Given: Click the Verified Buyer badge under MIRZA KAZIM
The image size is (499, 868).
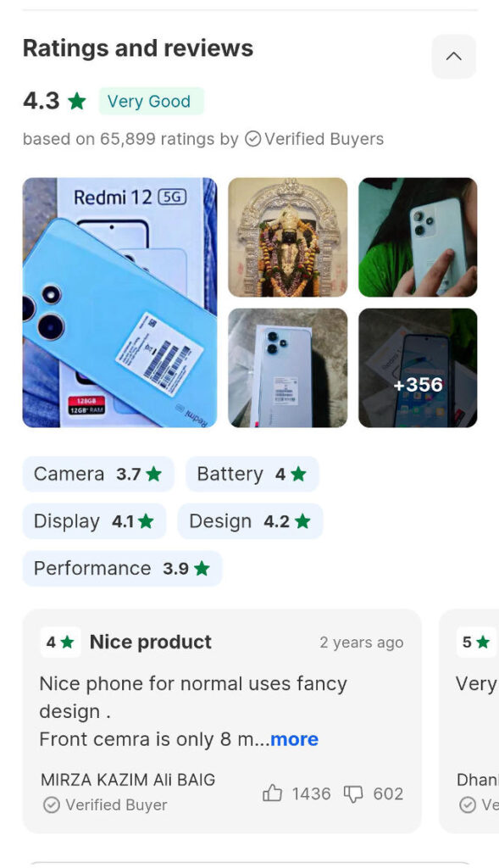Looking at the screenshot, I should [x=105, y=804].
